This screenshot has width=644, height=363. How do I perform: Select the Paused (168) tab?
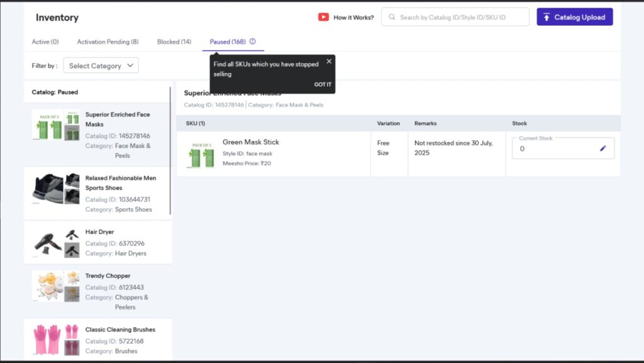(x=228, y=42)
